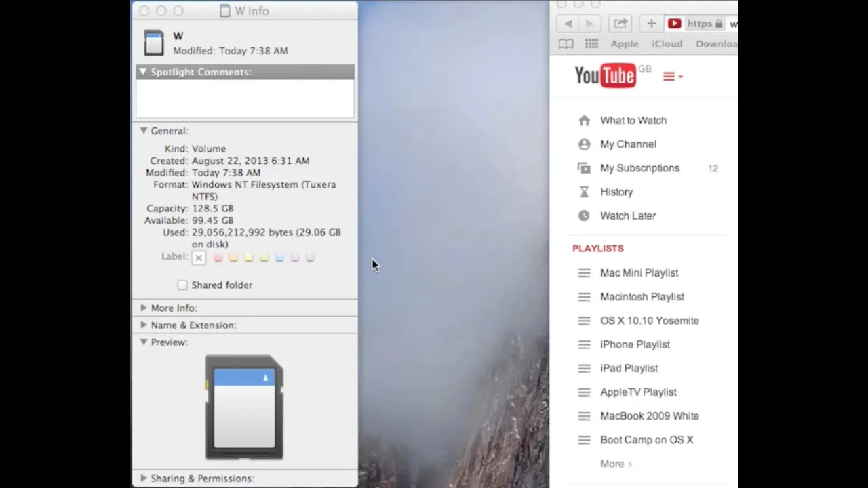Apply the red label color
The image size is (868, 488).
click(218, 258)
